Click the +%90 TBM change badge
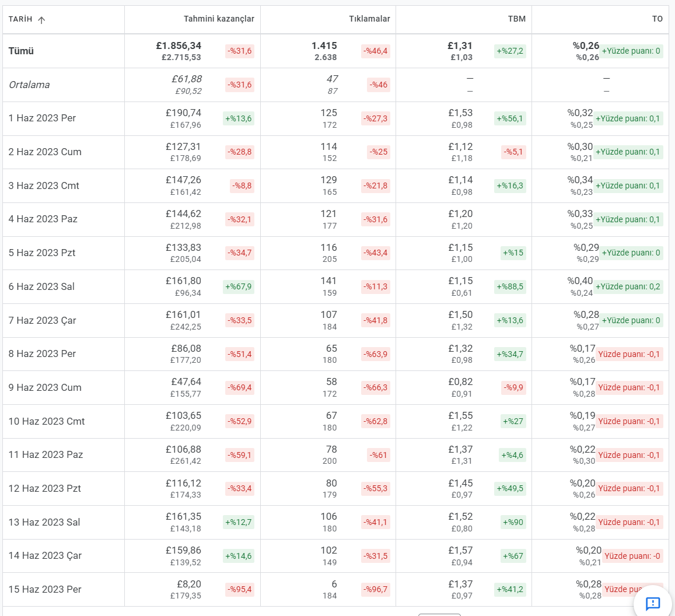Image resolution: width=675 pixels, height=616 pixels. [x=513, y=522]
